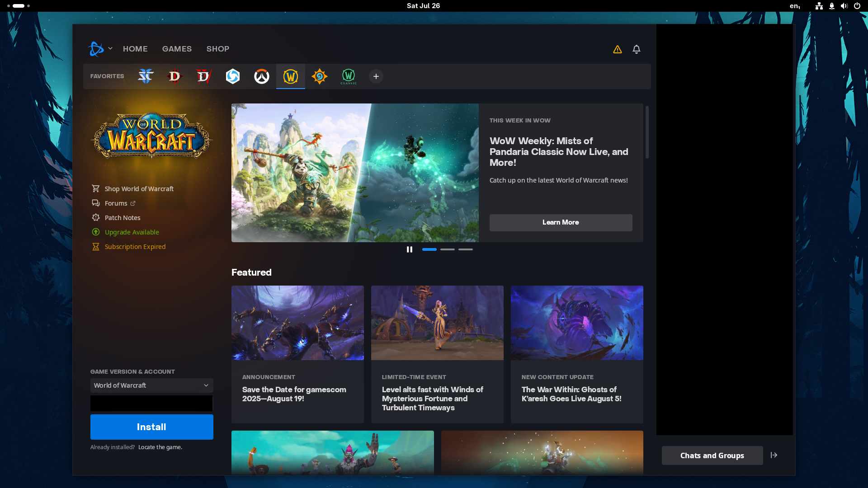The height and width of the screenshot is (488, 868).
Task: Open the Forums link
Action: point(116,203)
